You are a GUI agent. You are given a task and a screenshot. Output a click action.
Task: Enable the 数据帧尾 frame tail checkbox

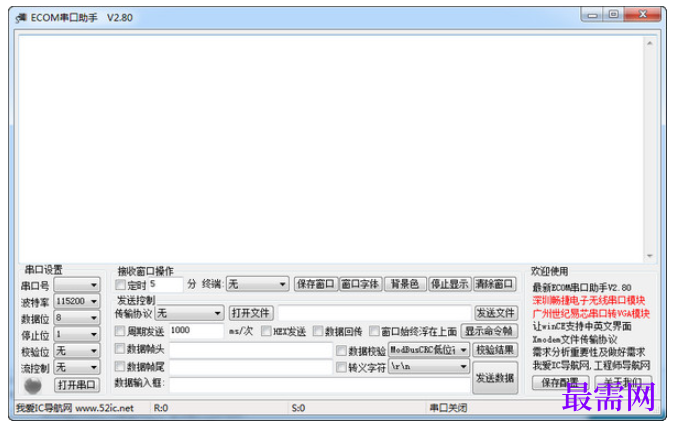pos(120,366)
